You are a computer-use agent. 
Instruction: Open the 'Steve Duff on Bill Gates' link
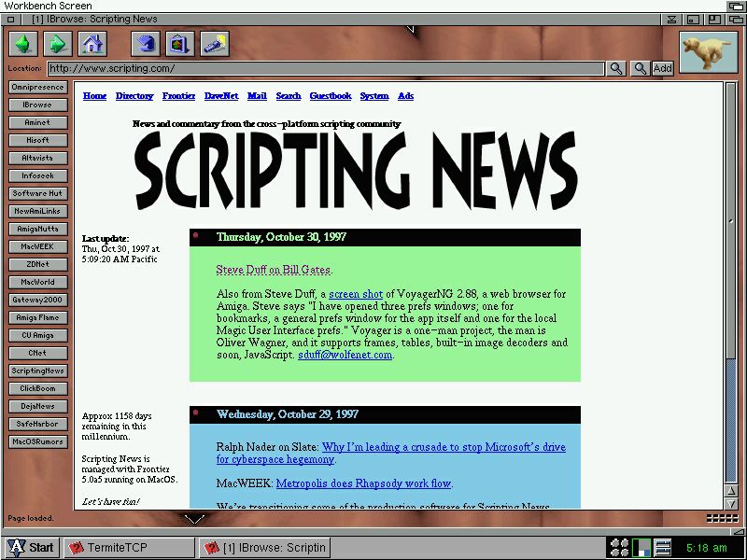point(274,270)
